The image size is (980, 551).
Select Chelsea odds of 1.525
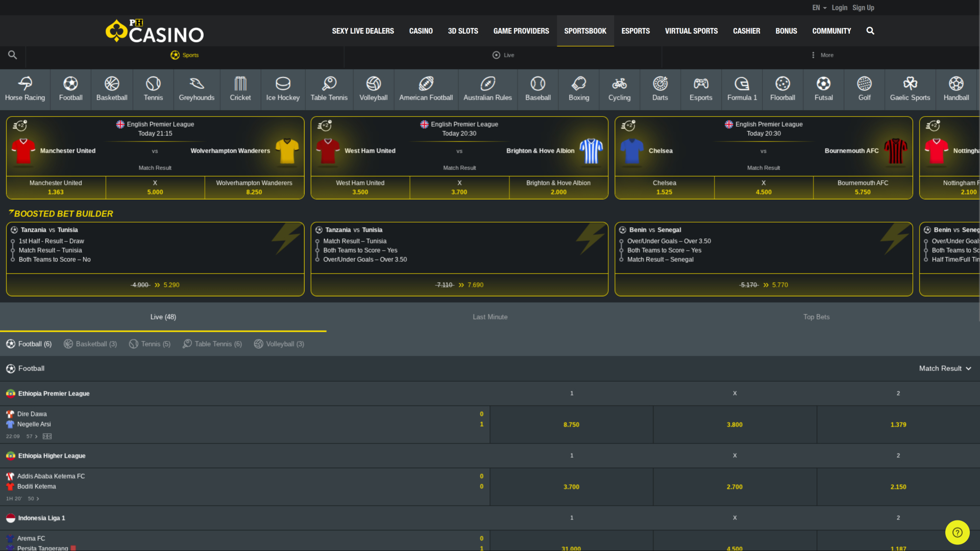tap(664, 187)
